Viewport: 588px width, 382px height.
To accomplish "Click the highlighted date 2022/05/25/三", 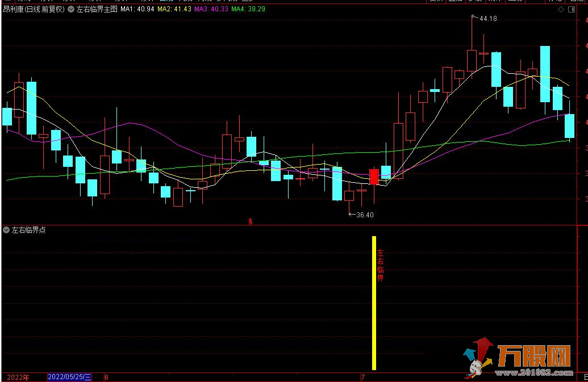I will pos(70,377).
